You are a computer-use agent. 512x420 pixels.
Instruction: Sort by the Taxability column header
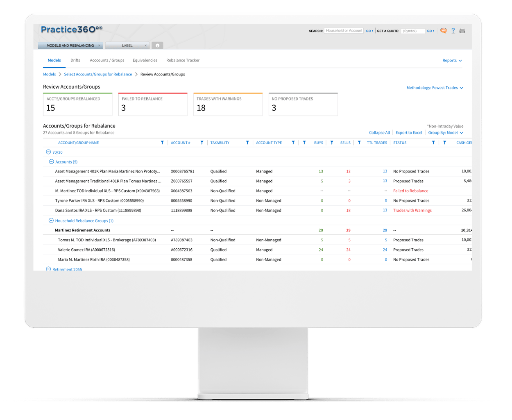tap(220, 143)
